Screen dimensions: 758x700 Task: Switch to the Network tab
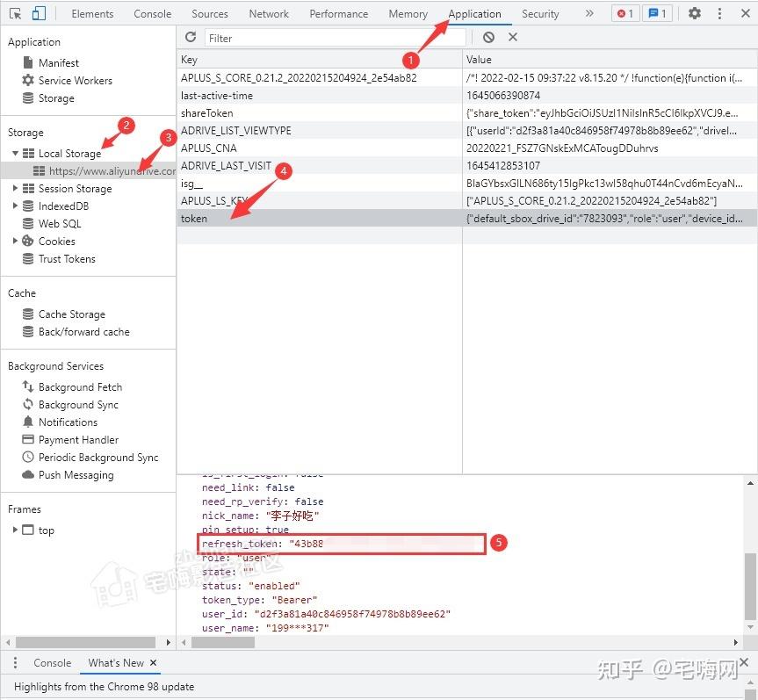pos(269,14)
